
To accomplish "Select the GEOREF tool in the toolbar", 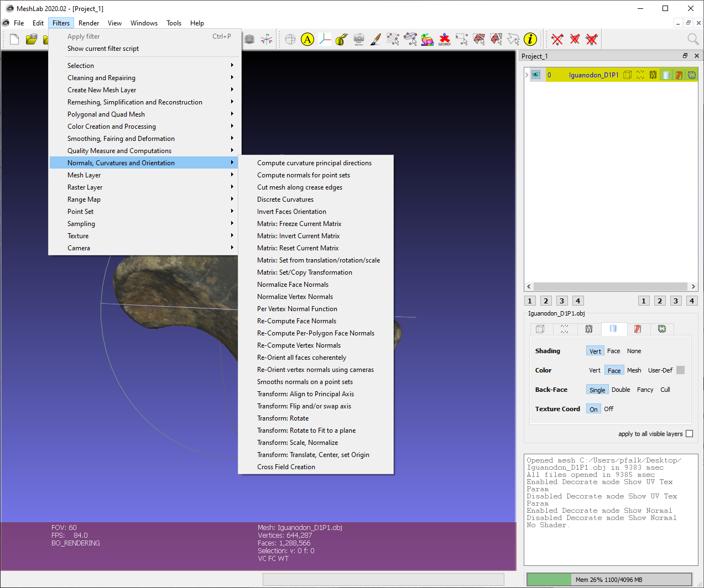I will point(444,39).
